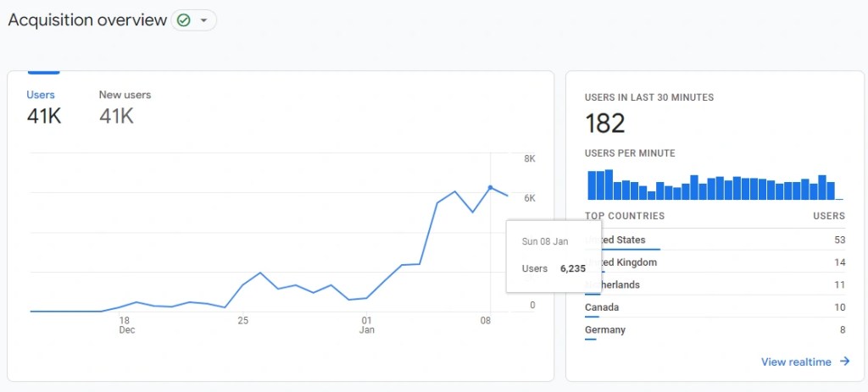Click the first bar in users per minute chart
The width and height of the screenshot is (868, 392).
[592, 185]
